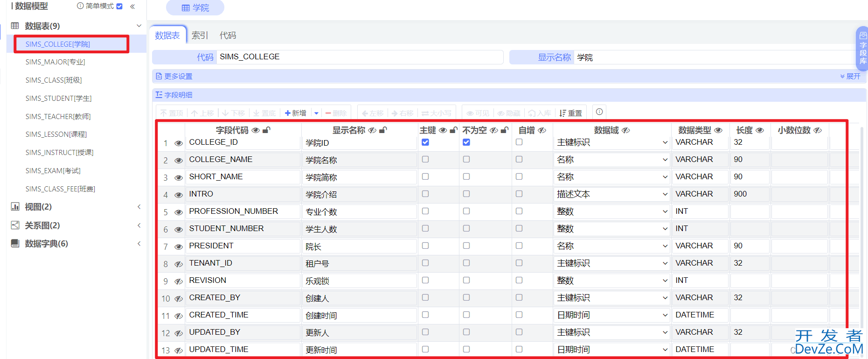Click the lock icon in 字段代码 header
Image resolution: width=868 pixels, height=359 pixels.
click(x=266, y=130)
